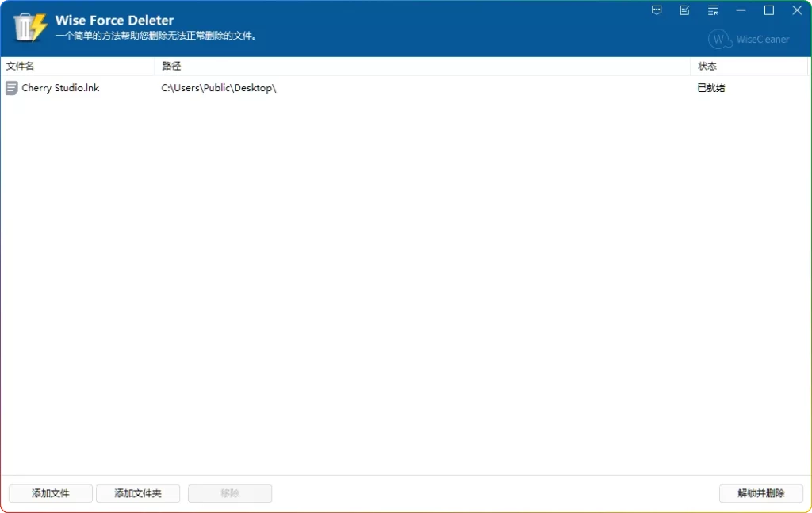The width and height of the screenshot is (812, 513).
Task: Maximize the Wise Force Deleter window
Action: (769, 10)
